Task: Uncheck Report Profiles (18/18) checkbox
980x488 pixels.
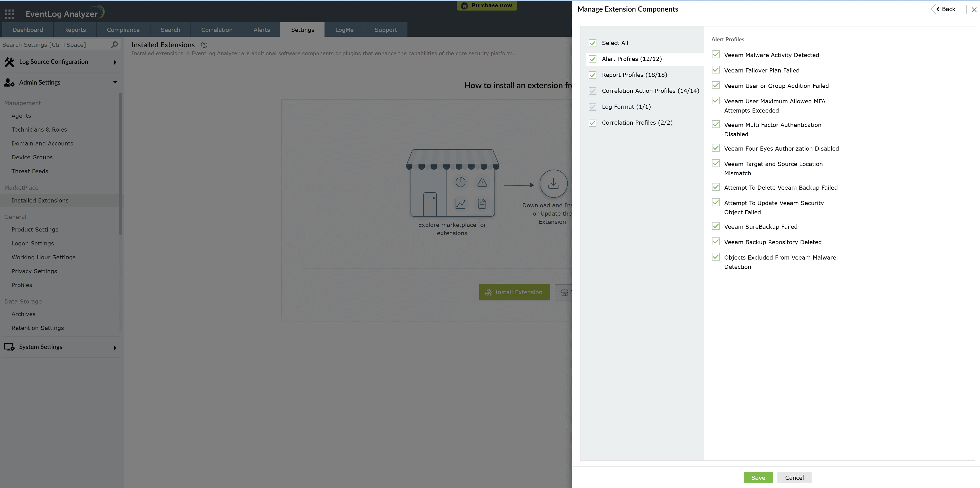Action: (592, 75)
